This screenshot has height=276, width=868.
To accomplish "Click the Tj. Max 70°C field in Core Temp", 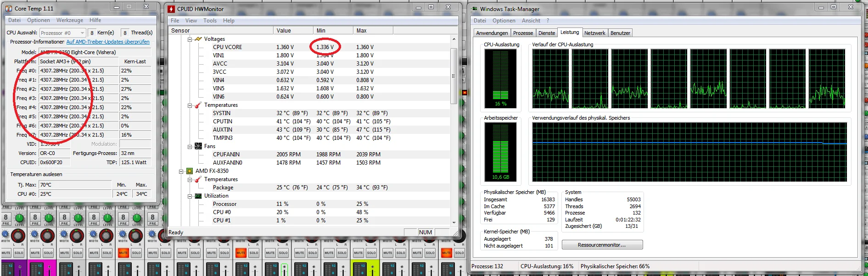I will click(75, 185).
